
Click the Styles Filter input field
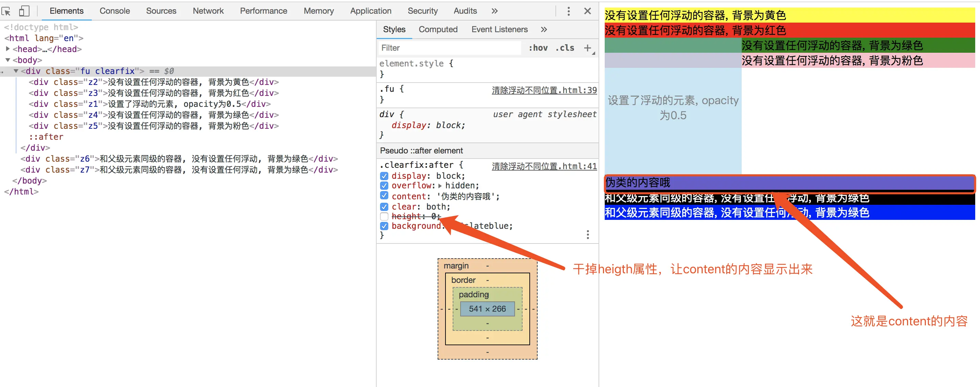[x=450, y=48]
